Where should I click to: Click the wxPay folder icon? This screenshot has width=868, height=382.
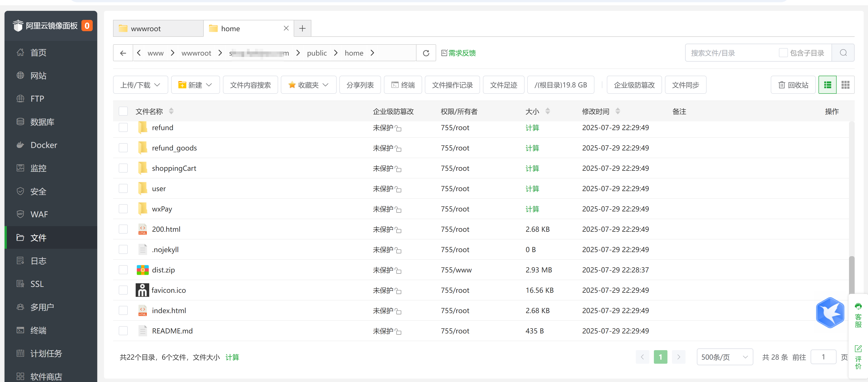(142, 209)
